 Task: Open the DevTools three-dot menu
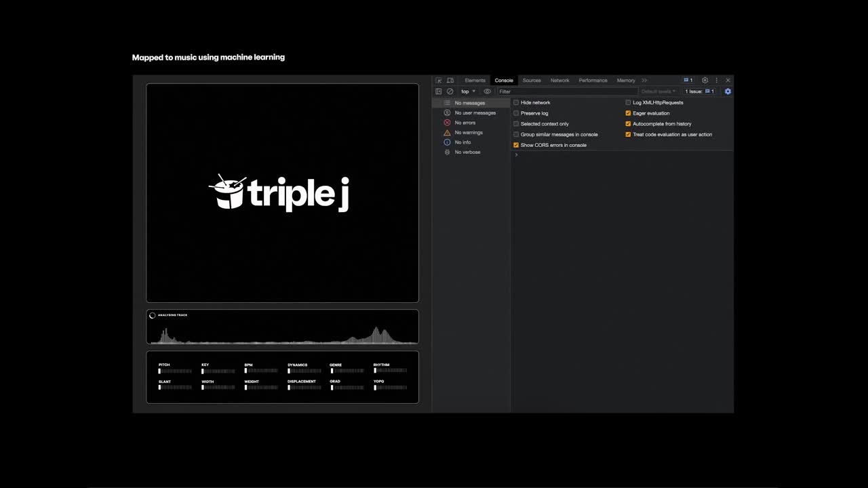click(716, 81)
